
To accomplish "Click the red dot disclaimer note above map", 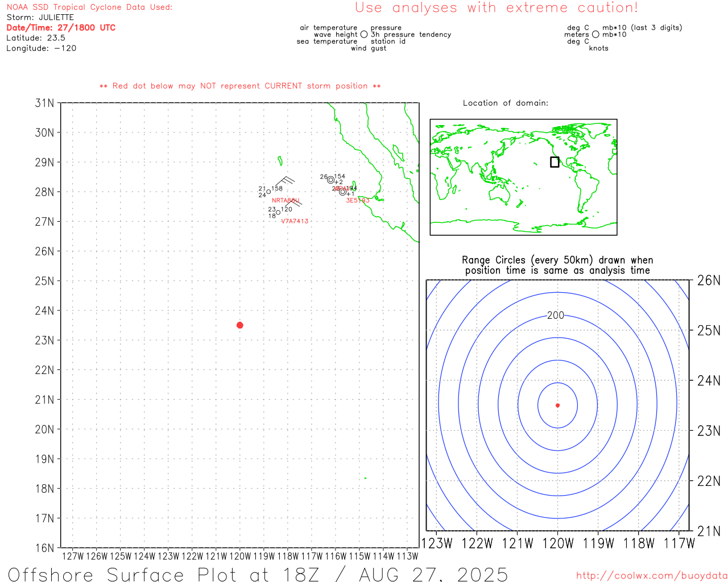I will click(x=240, y=86).
